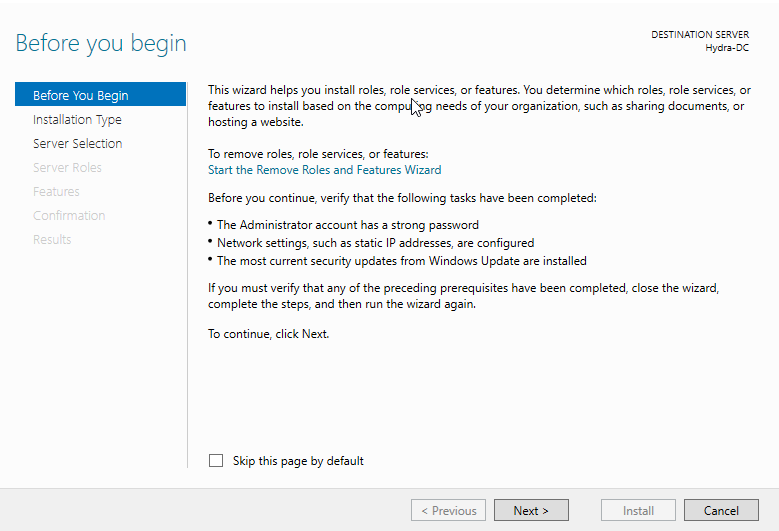The image size is (779, 531).
Task: Click the DESTINATION SERVER label
Action: (x=700, y=34)
